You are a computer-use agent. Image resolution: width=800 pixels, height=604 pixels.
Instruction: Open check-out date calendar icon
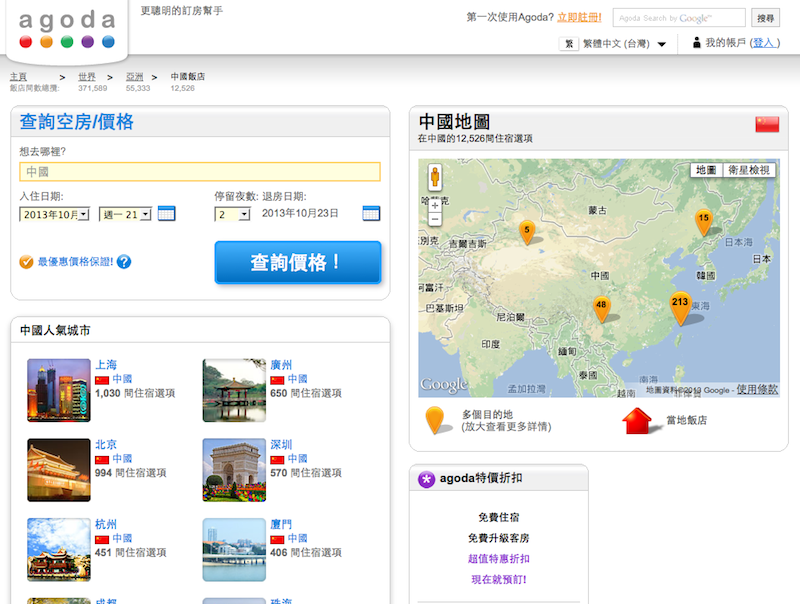tap(371, 213)
